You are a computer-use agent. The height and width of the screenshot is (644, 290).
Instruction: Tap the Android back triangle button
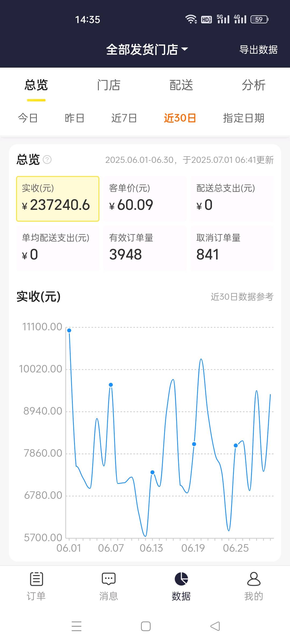click(215, 626)
